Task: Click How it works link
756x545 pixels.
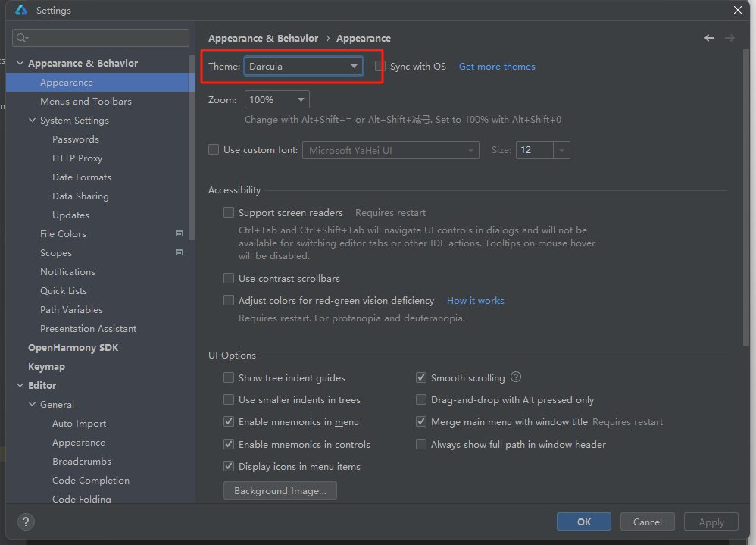Action: [476, 301]
